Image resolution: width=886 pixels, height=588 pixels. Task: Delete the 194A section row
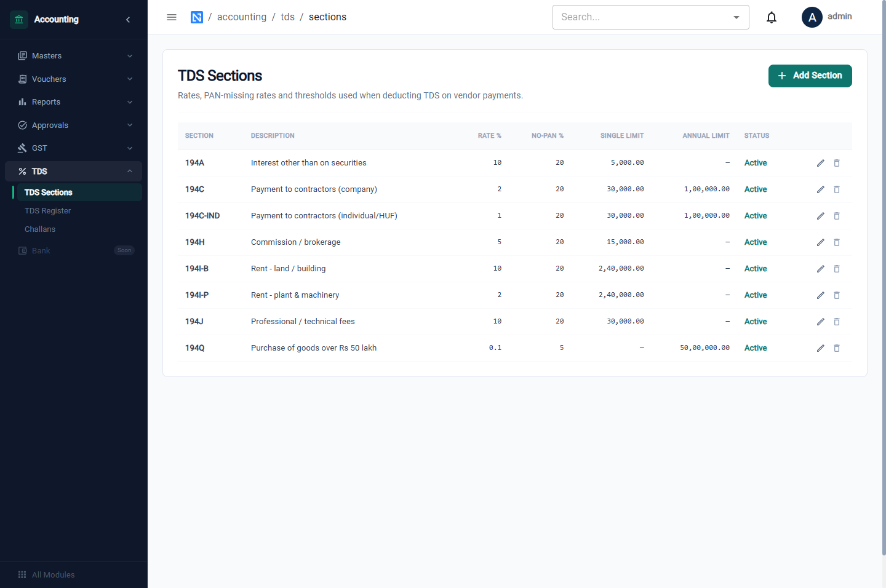tap(837, 163)
